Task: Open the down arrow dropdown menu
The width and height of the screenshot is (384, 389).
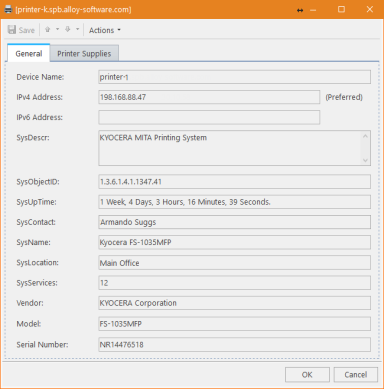Action: coord(77,30)
